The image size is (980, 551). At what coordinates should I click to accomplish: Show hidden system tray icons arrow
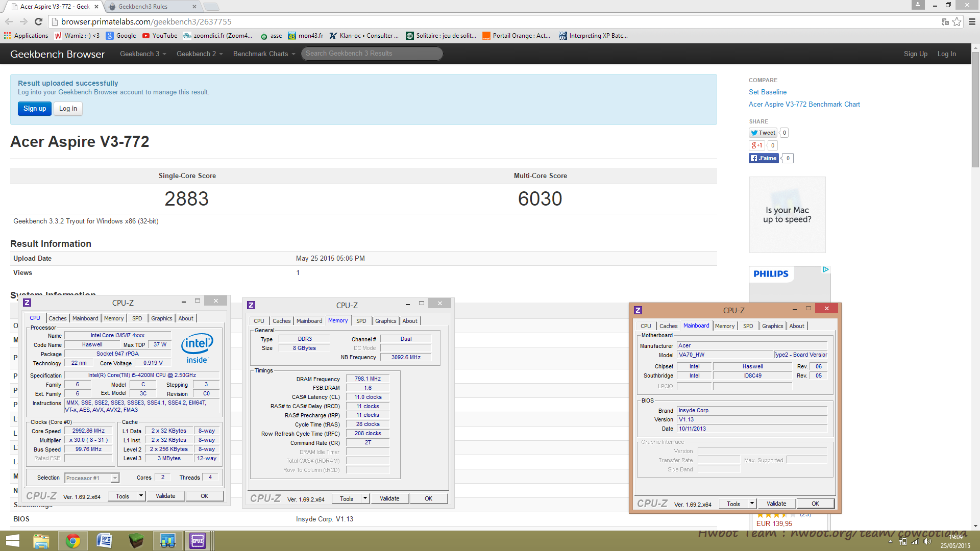[891, 542]
